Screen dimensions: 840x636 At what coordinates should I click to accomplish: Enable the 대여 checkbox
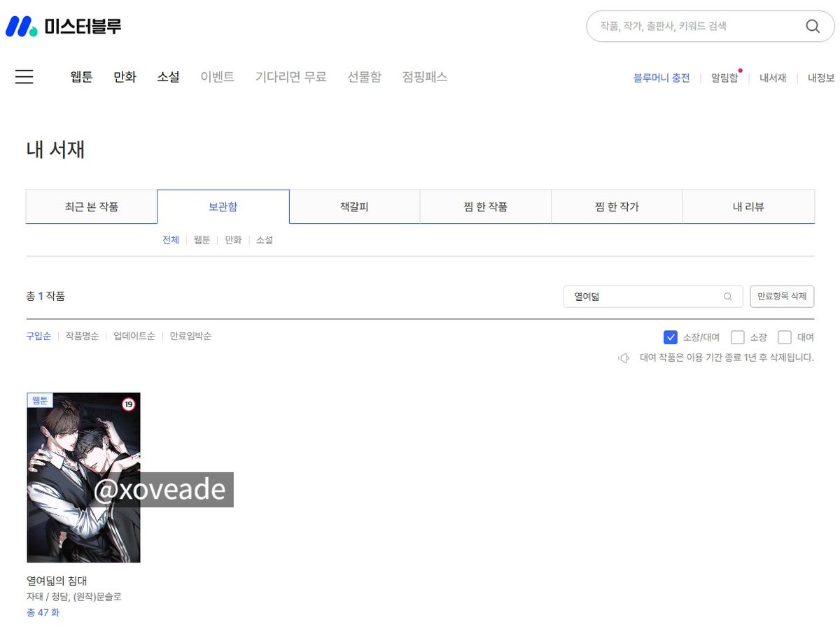click(x=785, y=337)
